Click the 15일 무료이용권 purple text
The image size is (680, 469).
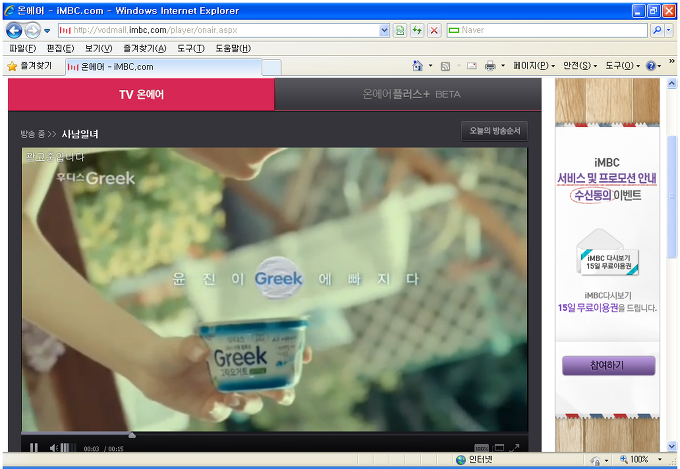588,308
